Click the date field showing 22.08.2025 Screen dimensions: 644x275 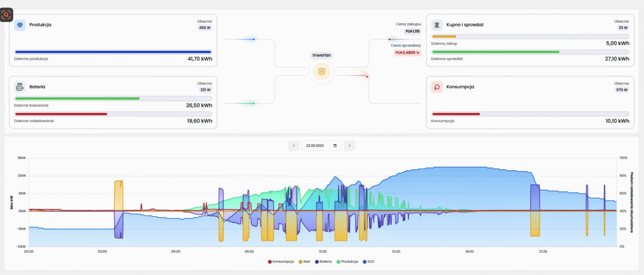click(321, 146)
